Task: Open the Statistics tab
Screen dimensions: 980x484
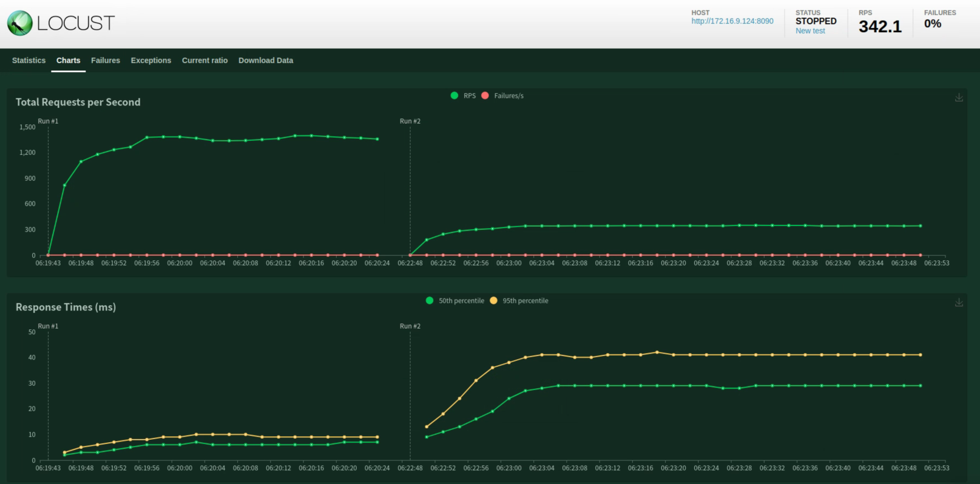Action: point(29,61)
